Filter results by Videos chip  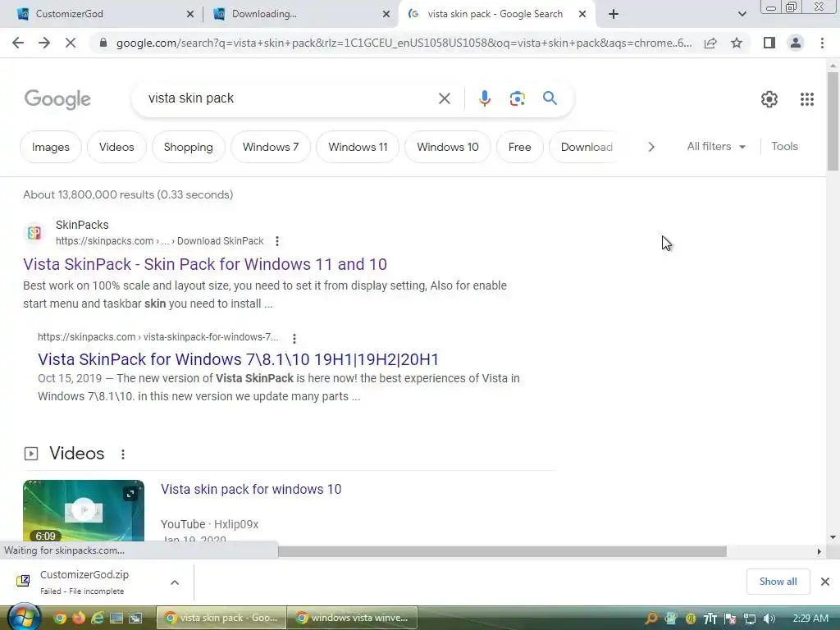tap(116, 147)
